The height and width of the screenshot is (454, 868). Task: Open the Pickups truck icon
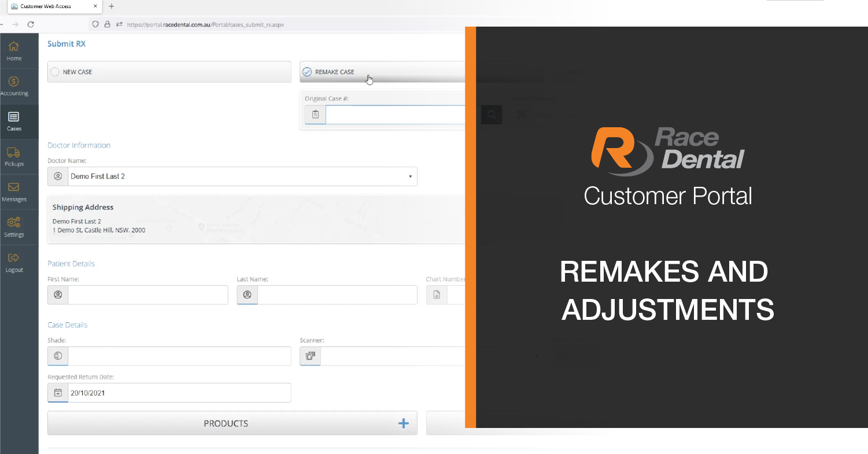14,153
